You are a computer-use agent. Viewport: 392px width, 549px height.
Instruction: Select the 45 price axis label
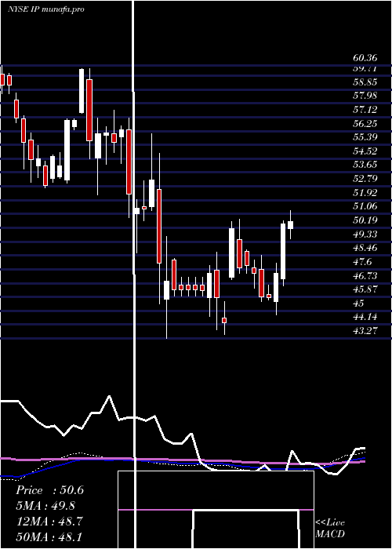point(358,303)
